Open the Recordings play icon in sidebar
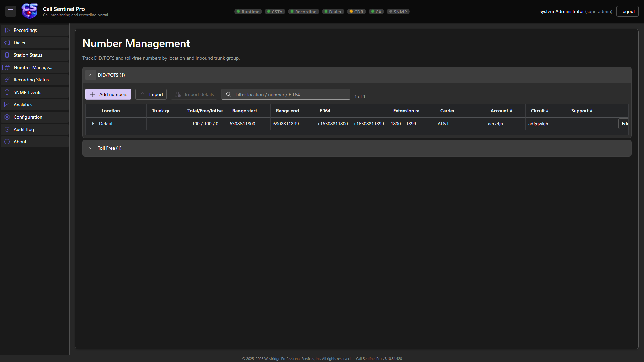The width and height of the screenshot is (644, 362). point(7,30)
